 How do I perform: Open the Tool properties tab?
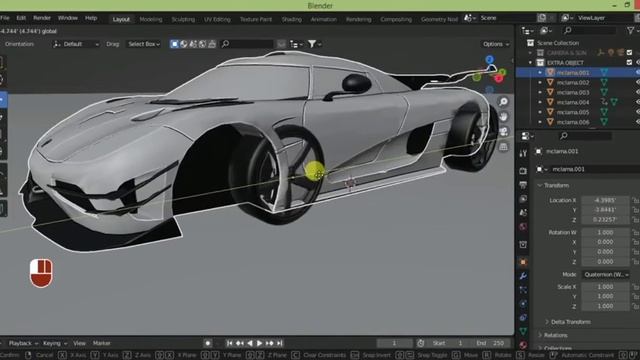pyautogui.click(x=523, y=153)
